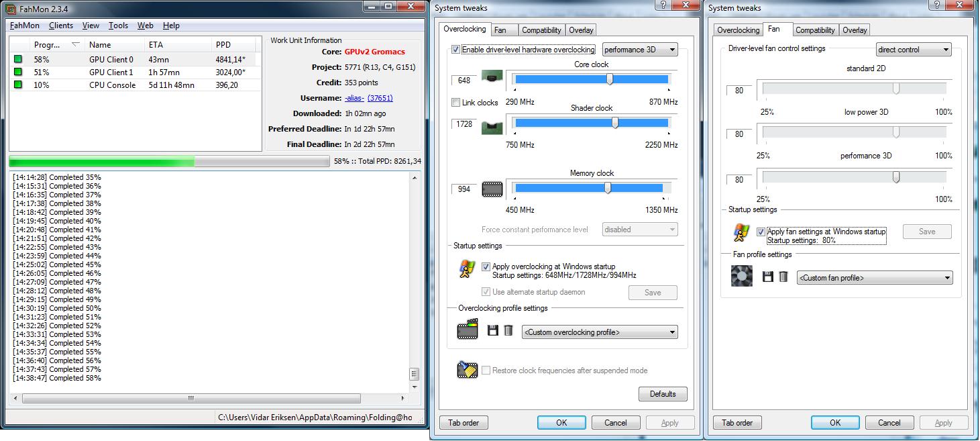The width and height of the screenshot is (980, 441).
Task: Enable the Link clocks checkbox
Action: 456,103
